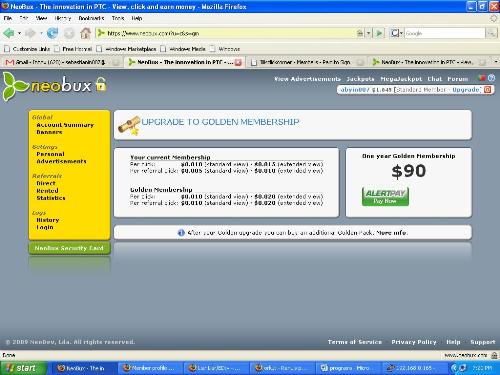Click the Upgrade link in user bar

tap(466, 90)
